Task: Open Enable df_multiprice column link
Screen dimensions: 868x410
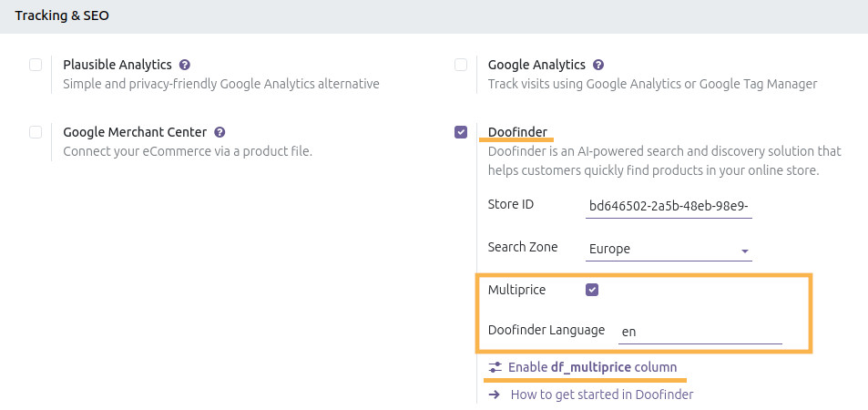Action: click(592, 367)
